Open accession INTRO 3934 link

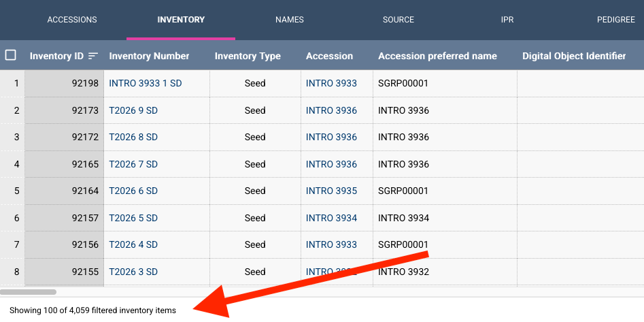click(x=331, y=218)
